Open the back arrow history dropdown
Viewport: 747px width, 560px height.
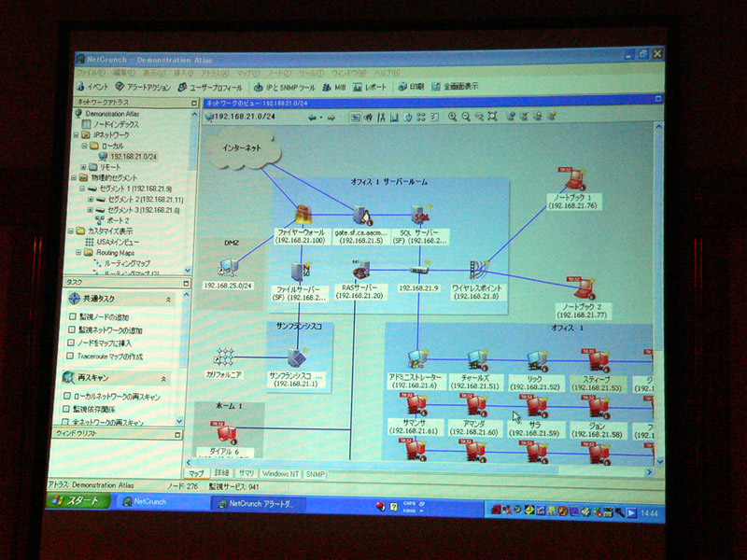pos(320,118)
